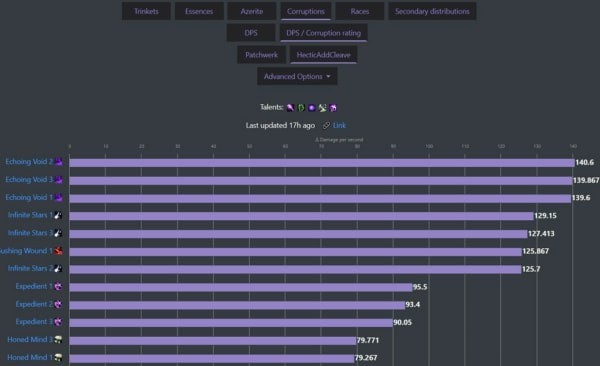The height and width of the screenshot is (366, 600).
Task: Open the Infinite Stars 1 label link
Action: coord(30,215)
